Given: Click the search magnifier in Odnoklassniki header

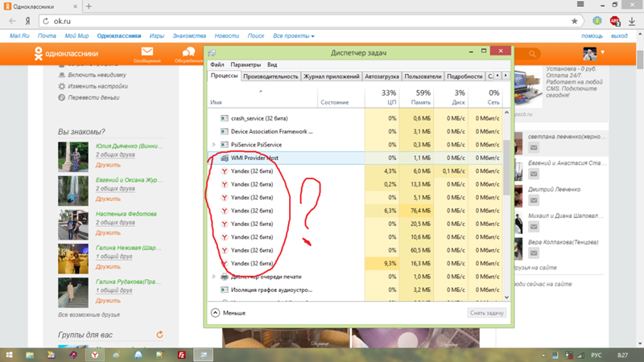Looking at the screenshot, I should coord(532,54).
